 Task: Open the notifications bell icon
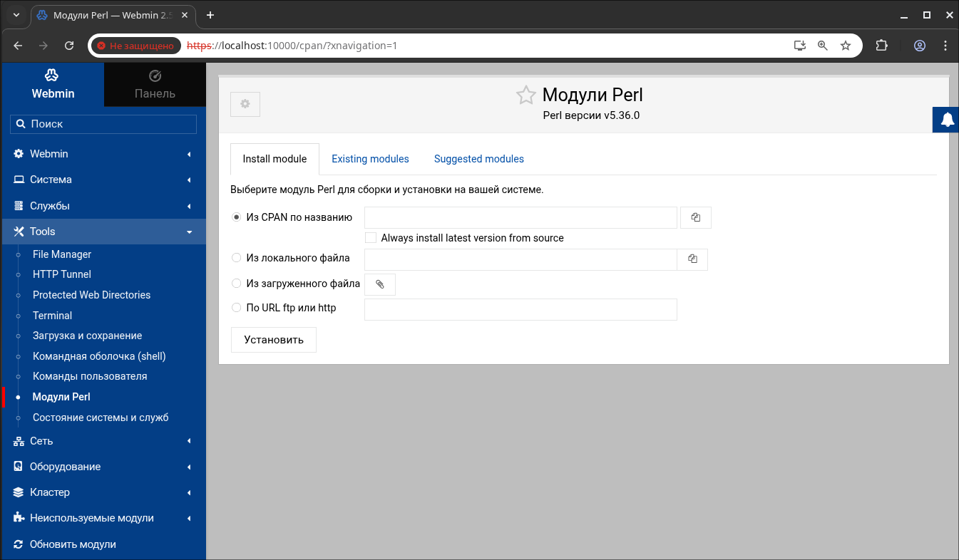point(947,120)
